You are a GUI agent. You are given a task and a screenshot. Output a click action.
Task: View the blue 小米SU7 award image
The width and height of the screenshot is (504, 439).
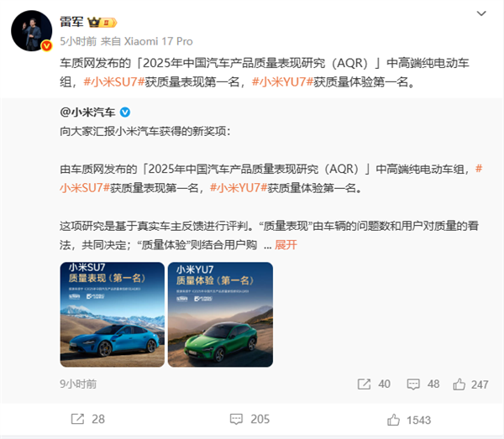[113, 315]
